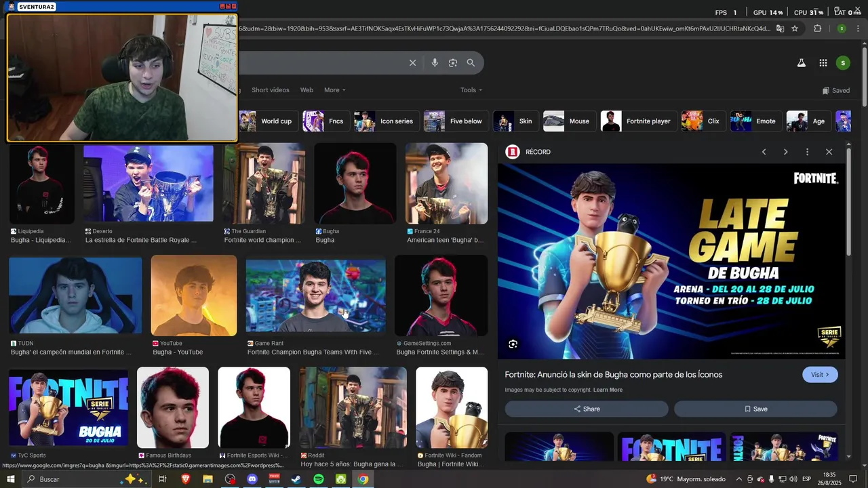Open Windows Task View
The image size is (868, 488).
pyautogui.click(x=163, y=479)
